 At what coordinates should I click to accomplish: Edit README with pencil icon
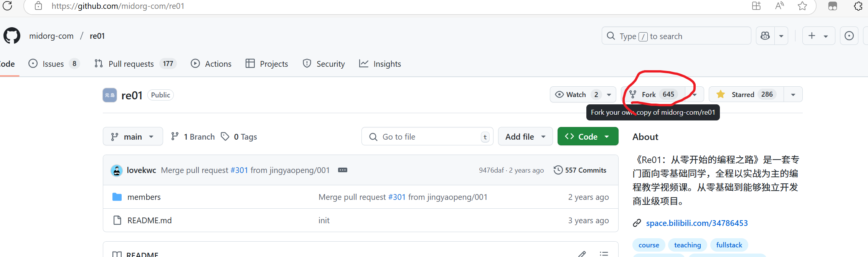(582, 254)
